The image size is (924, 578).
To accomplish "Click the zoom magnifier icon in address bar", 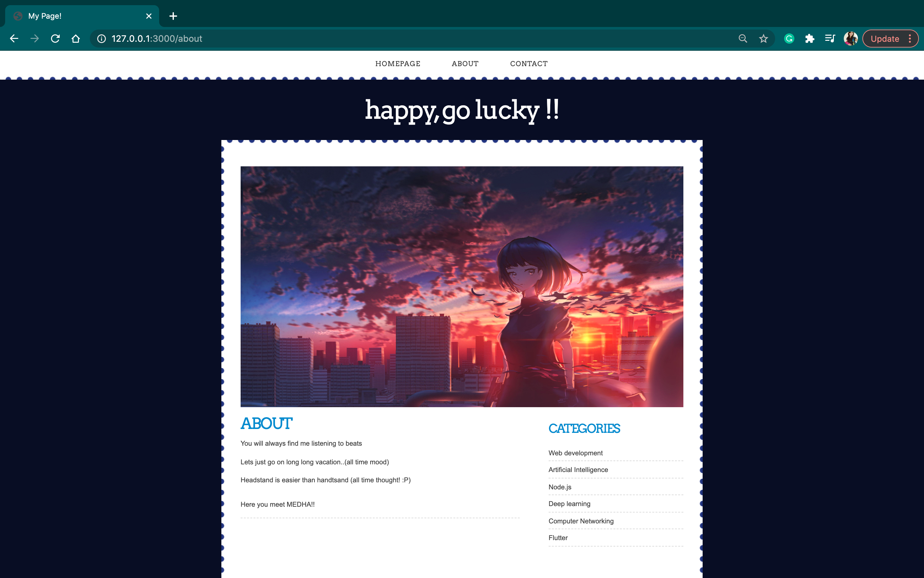I will click(x=743, y=39).
